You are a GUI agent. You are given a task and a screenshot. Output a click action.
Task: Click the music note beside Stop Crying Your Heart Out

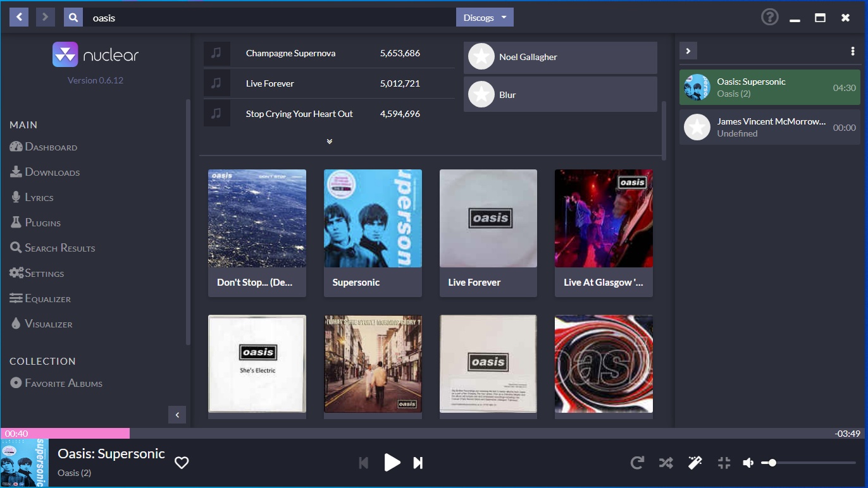click(x=216, y=114)
